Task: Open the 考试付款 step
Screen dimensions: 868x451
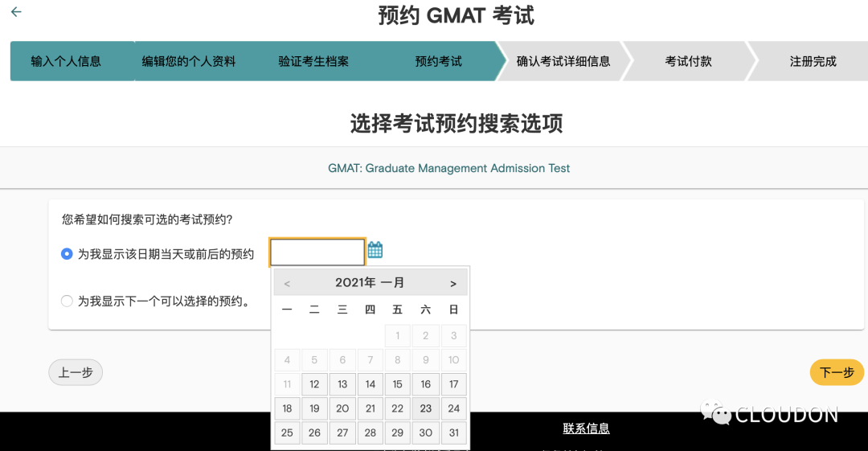Action: coord(688,61)
